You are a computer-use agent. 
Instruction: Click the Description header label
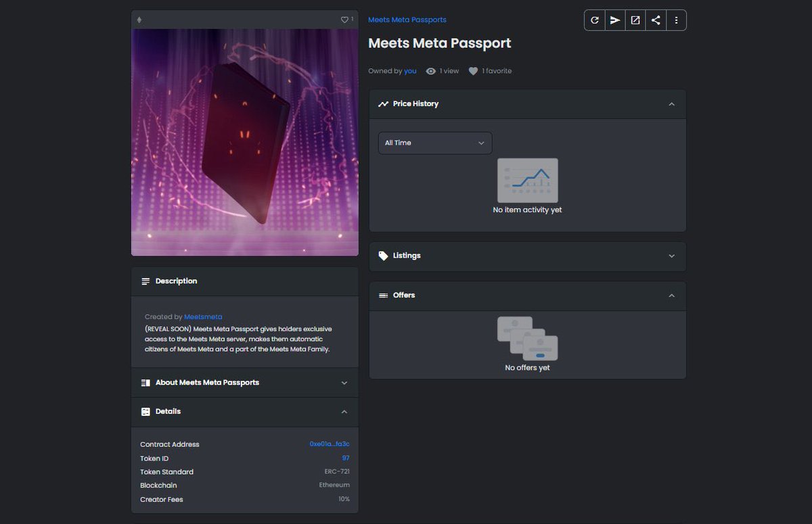pos(176,281)
